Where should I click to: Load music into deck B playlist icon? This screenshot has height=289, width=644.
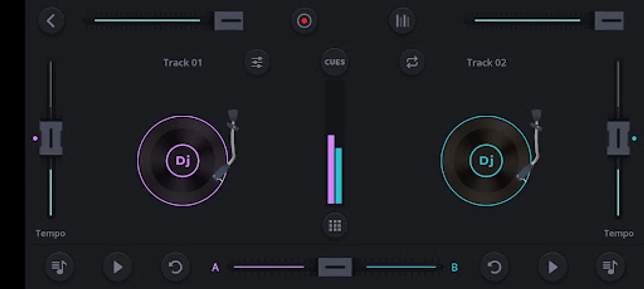pyautogui.click(x=610, y=267)
